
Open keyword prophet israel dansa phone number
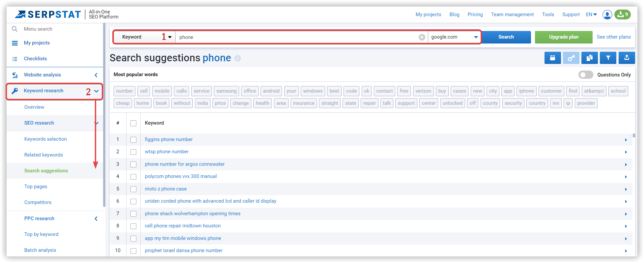[x=183, y=250]
